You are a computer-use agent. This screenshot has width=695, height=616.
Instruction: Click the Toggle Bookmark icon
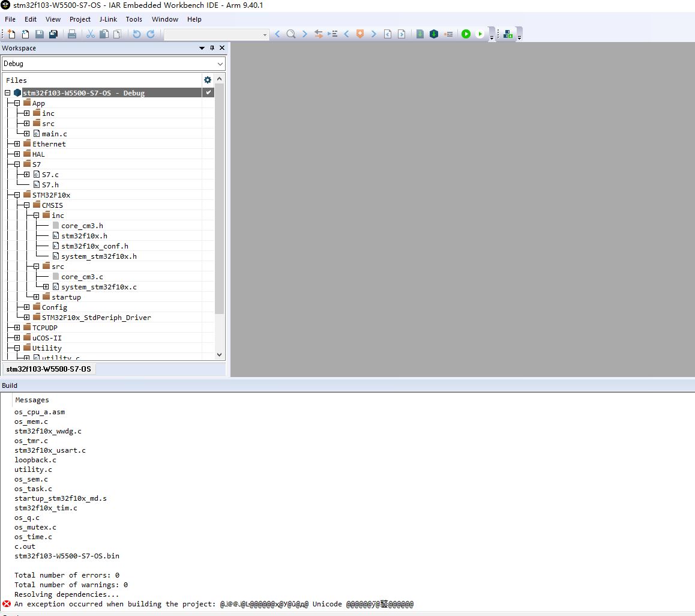[360, 34]
